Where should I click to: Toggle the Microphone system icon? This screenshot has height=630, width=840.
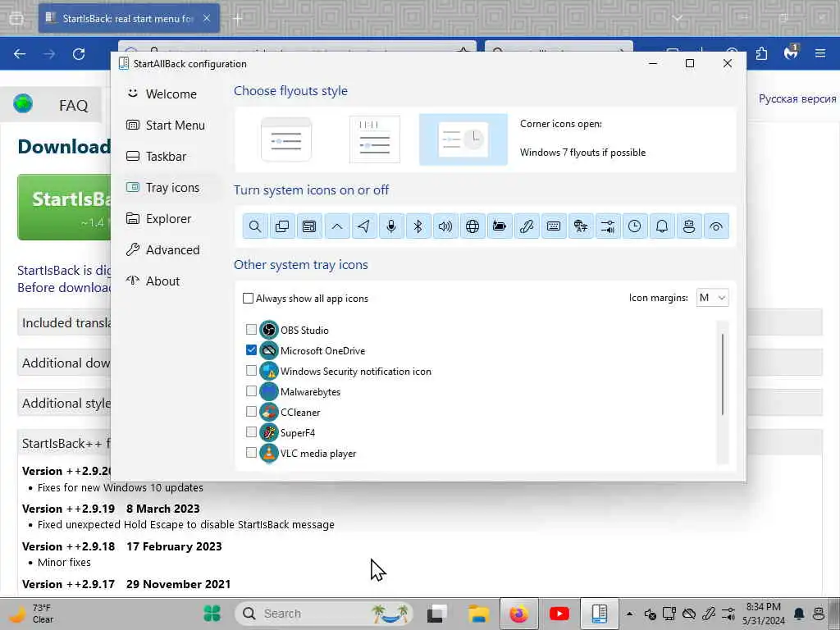click(391, 226)
